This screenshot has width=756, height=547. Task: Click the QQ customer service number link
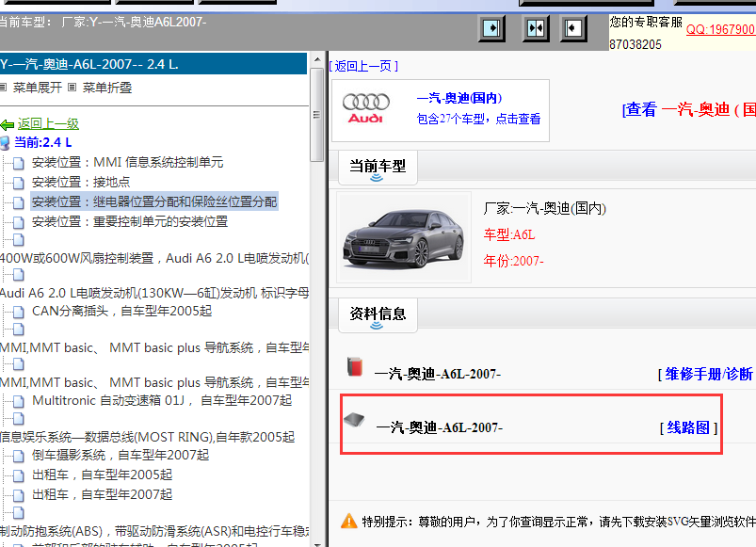tap(721, 29)
